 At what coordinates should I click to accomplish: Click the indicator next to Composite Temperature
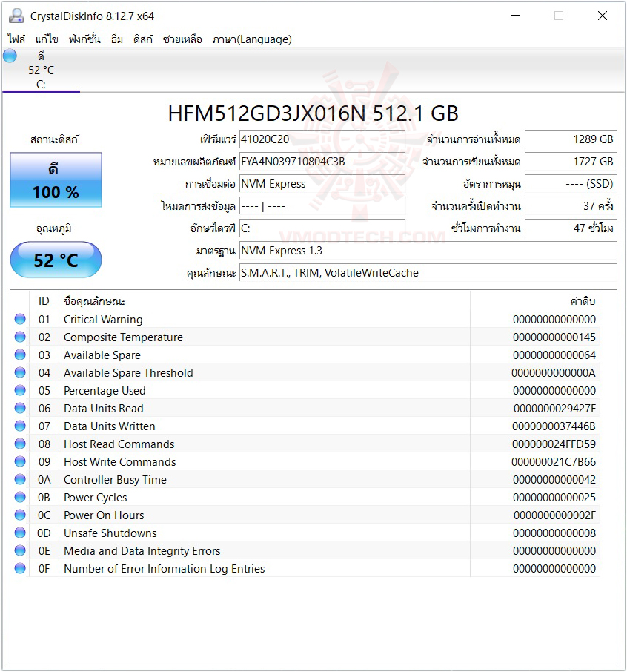(x=20, y=337)
